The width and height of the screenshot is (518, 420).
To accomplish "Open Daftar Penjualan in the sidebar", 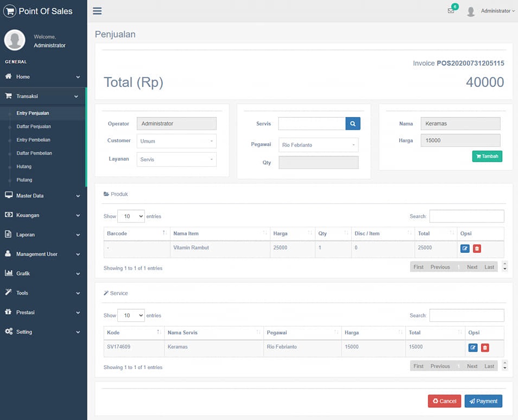I will tap(34, 126).
